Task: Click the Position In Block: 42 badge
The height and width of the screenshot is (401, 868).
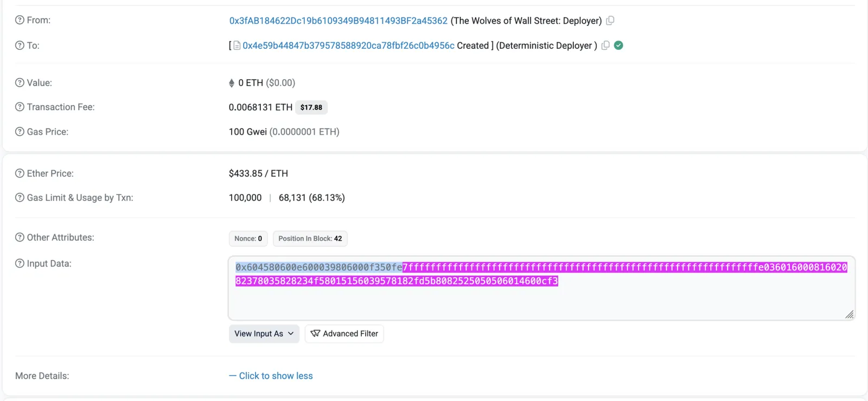Action: 310,238
